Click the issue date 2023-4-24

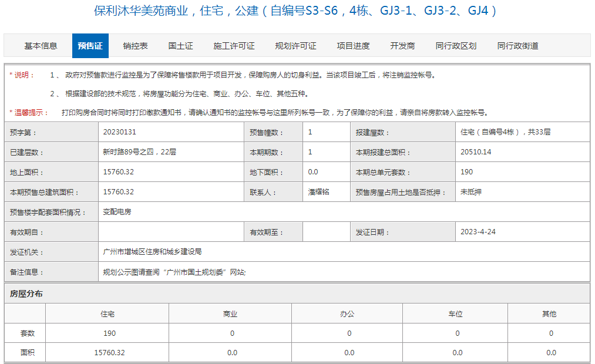tap(479, 231)
